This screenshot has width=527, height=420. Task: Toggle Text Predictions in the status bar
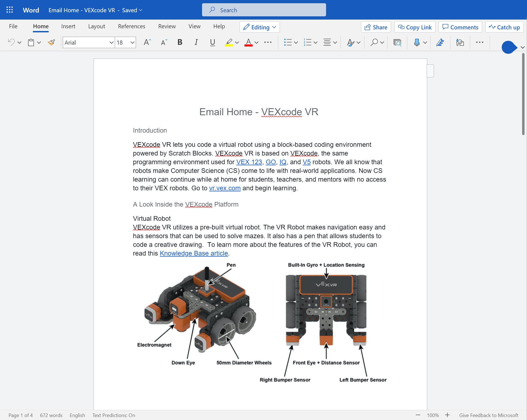point(113,415)
